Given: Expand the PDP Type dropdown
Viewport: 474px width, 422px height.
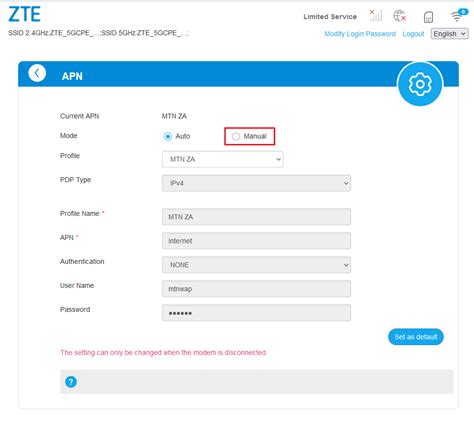Looking at the screenshot, I should 256,183.
